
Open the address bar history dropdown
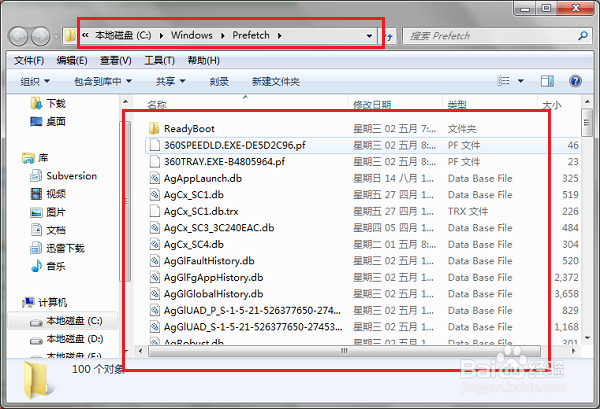pos(369,36)
